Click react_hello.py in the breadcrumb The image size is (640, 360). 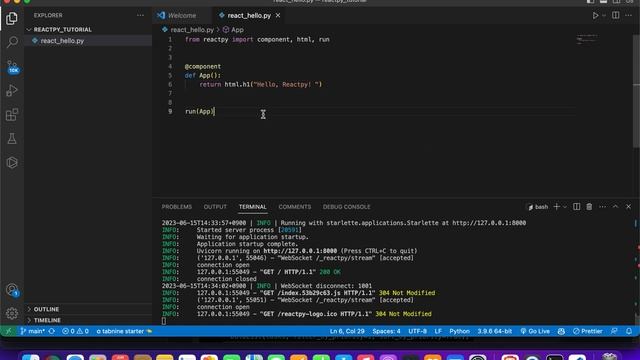[x=192, y=30]
